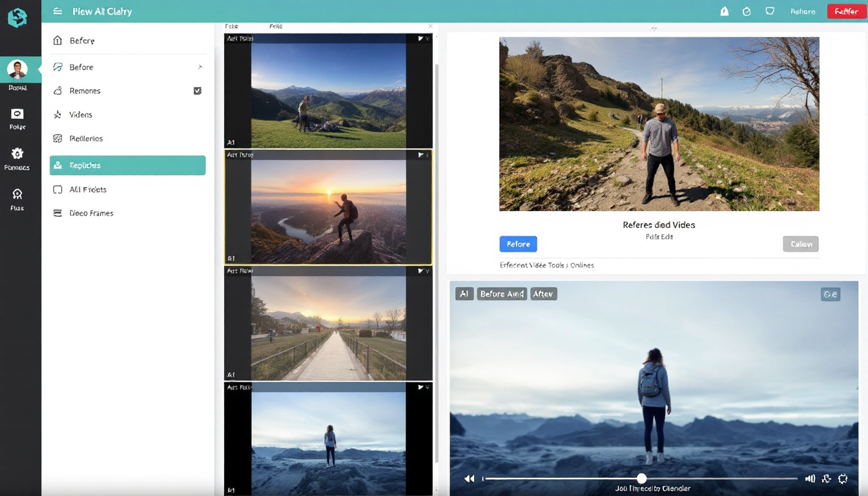Open the flag dropdown on the first thumbnail
Screen dimensions: 868x496
[x=422, y=39]
